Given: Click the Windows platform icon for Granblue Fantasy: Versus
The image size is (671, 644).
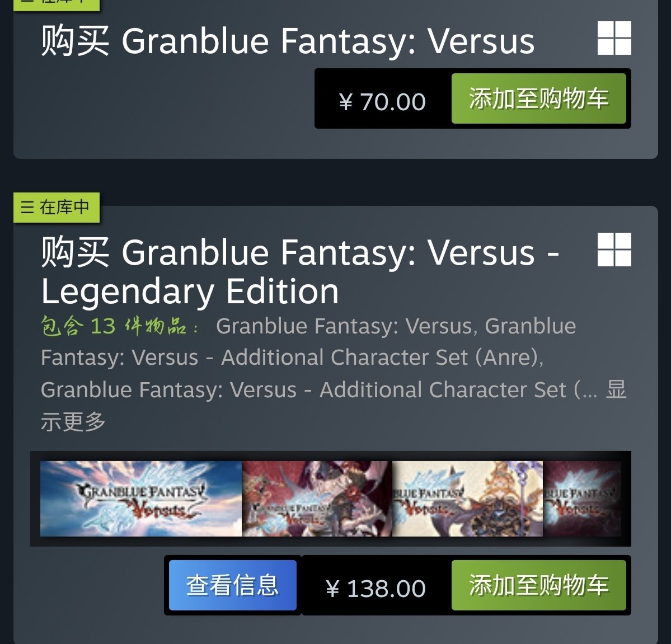Looking at the screenshot, I should (614, 38).
